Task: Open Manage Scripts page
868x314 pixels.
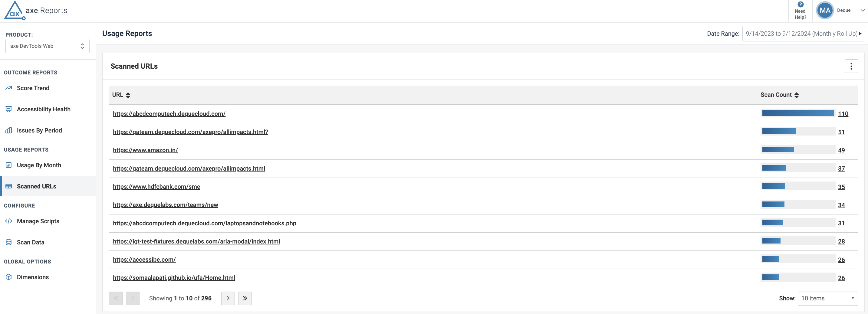Action: pos(38,221)
